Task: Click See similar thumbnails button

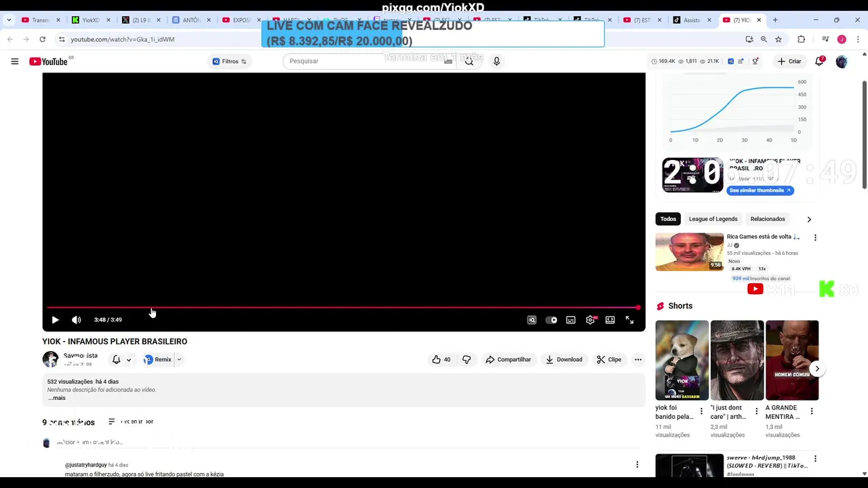Action: pyautogui.click(x=759, y=190)
